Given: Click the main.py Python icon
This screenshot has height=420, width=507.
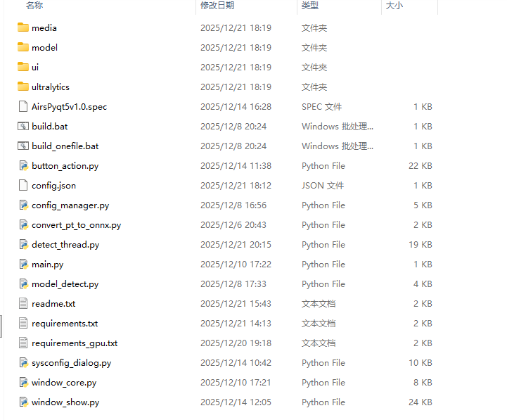Looking at the screenshot, I should (x=24, y=265).
